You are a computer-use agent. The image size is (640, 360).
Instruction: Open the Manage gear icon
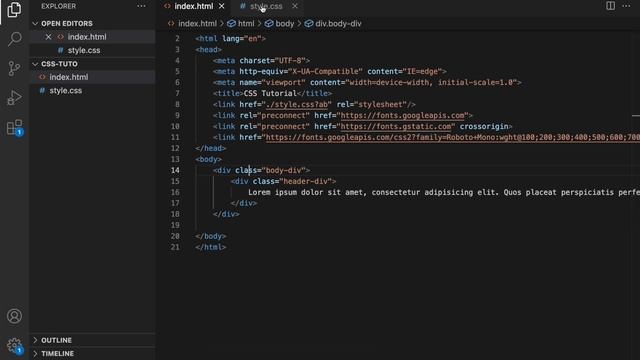[14, 345]
